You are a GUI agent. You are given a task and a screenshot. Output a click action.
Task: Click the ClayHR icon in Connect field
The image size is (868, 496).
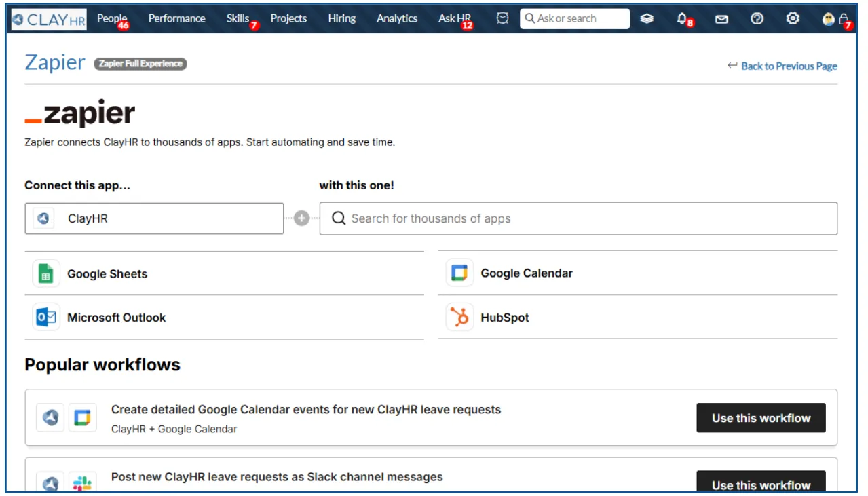pos(43,218)
